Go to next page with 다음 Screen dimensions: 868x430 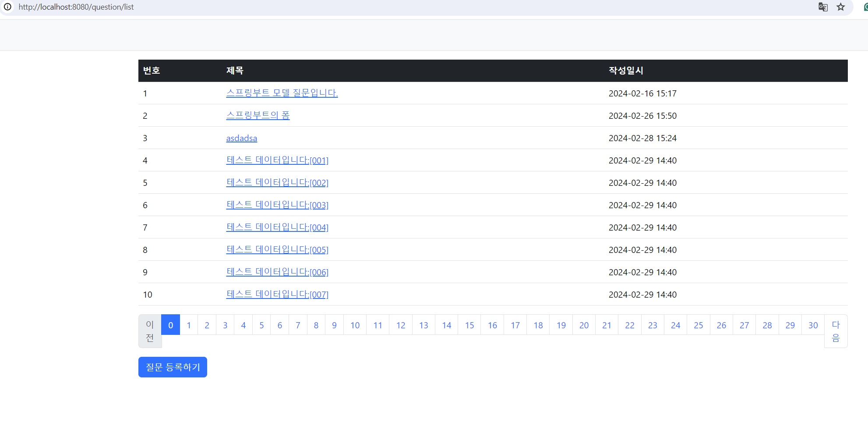coord(836,331)
